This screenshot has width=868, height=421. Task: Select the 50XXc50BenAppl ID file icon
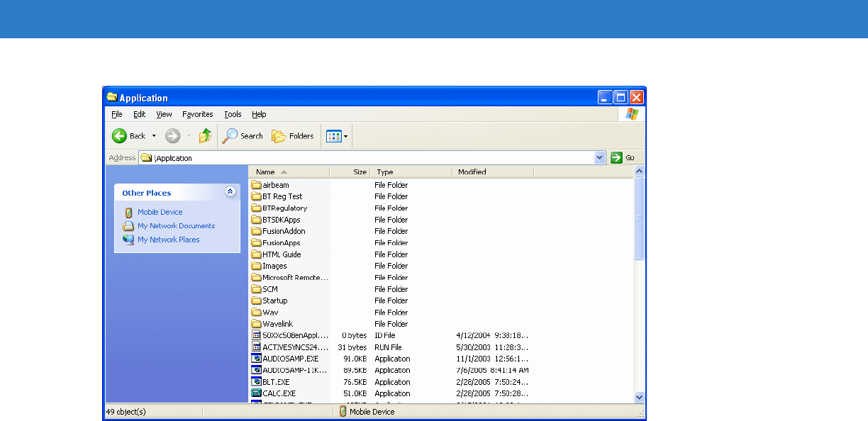(257, 335)
